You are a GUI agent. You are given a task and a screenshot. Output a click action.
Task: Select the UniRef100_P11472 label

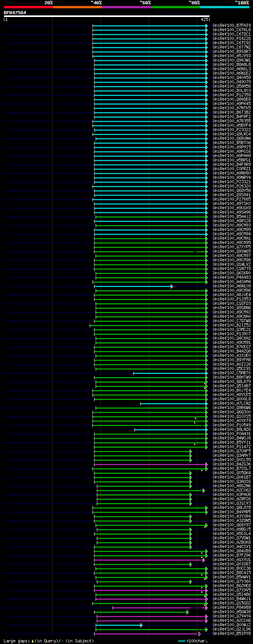point(232,447)
